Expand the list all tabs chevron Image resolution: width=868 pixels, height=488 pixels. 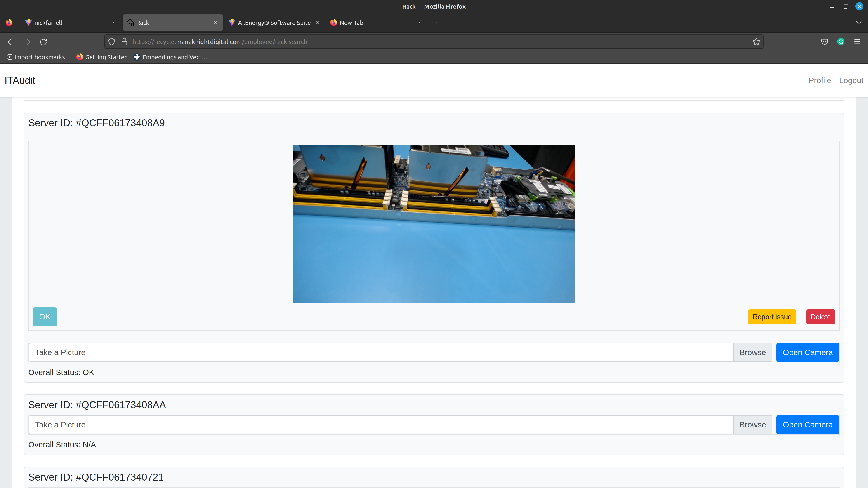[x=859, y=23]
